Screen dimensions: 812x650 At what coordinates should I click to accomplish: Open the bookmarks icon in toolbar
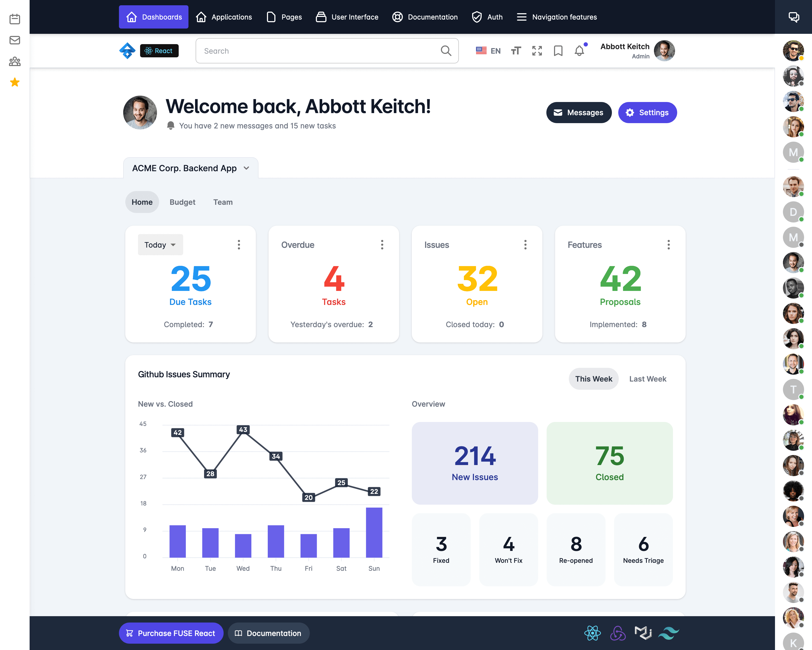point(558,51)
